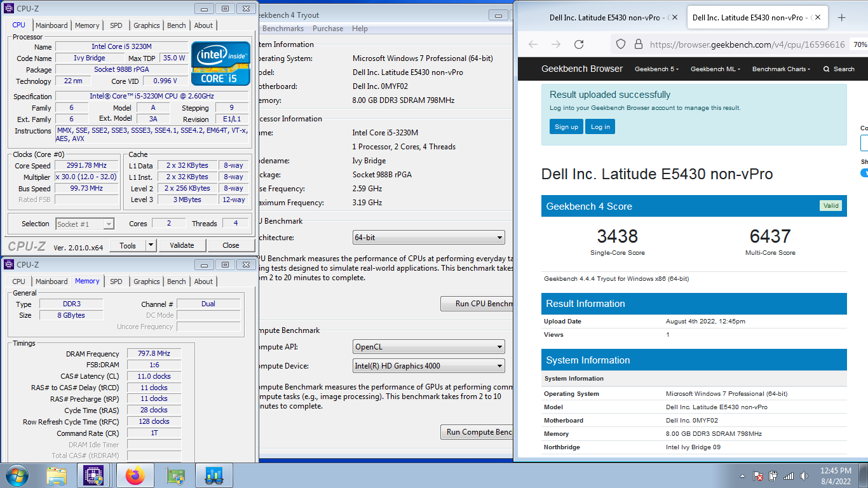Open Action Center flag icon in tray
Image resolution: width=868 pixels, height=488 pixels.
pos(758,476)
